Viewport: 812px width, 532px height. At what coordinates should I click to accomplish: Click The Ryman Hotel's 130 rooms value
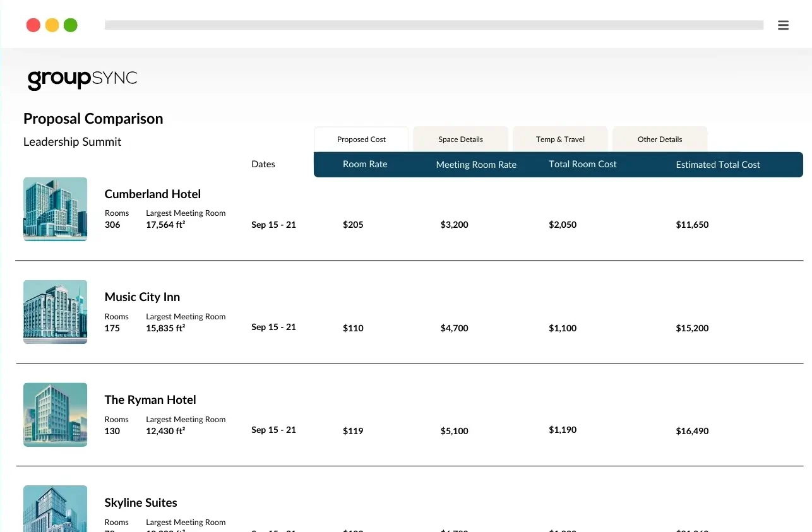pos(112,431)
